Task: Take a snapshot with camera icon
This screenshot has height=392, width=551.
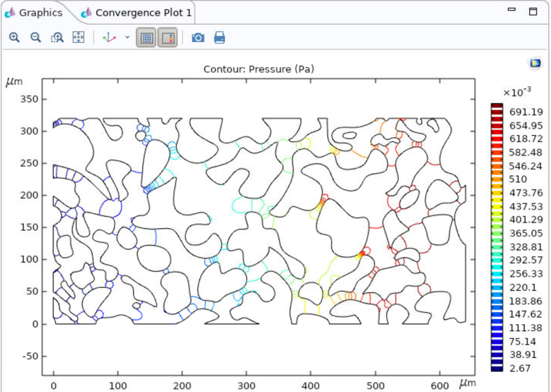Action: pos(198,38)
